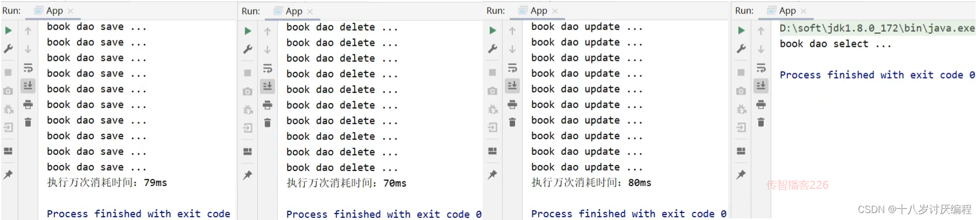
Task: Click stop square in update output panel
Action: [492, 72]
